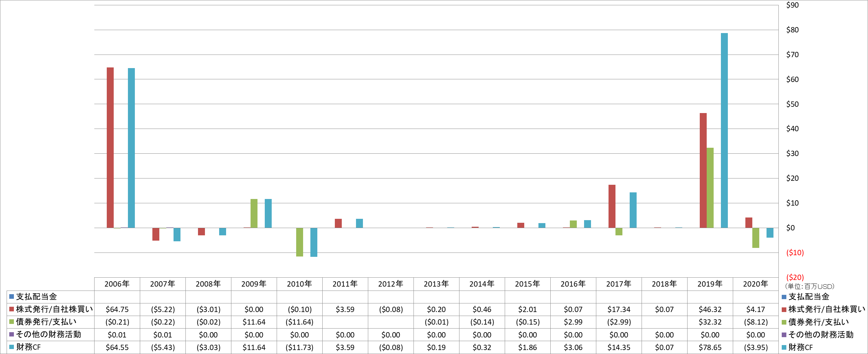
Task: Select the $17.34 cell for 2017
Action: [x=619, y=309]
